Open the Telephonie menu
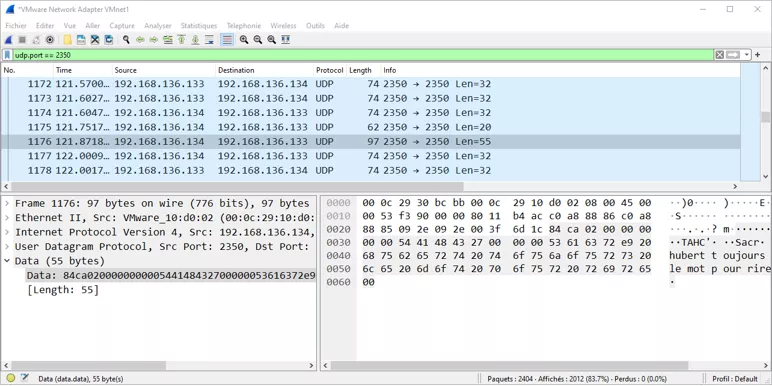This screenshot has height=386, width=772. point(244,26)
